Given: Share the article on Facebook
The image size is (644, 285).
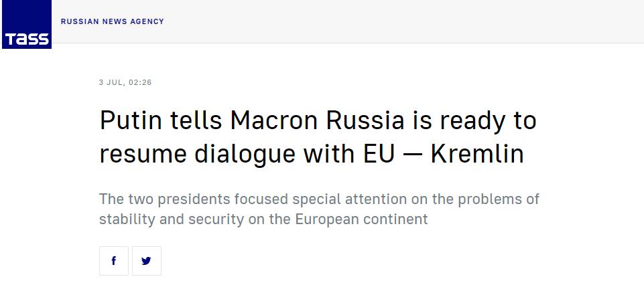Looking at the screenshot, I should 114,261.
